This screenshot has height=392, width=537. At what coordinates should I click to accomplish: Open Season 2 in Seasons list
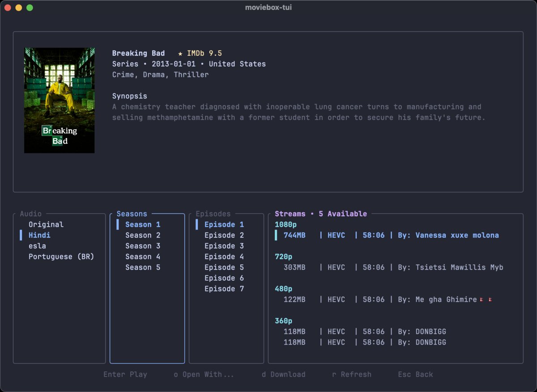[x=143, y=235]
